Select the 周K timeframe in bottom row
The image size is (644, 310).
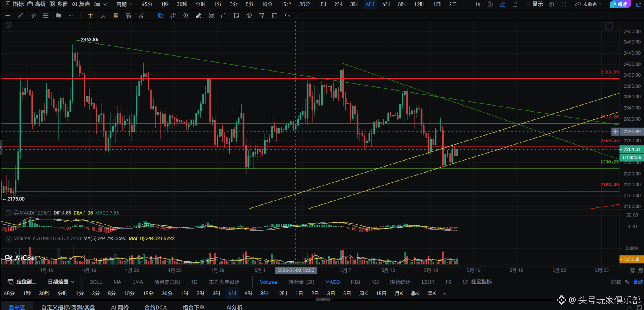pyautogui.click(x=363, y=294)
